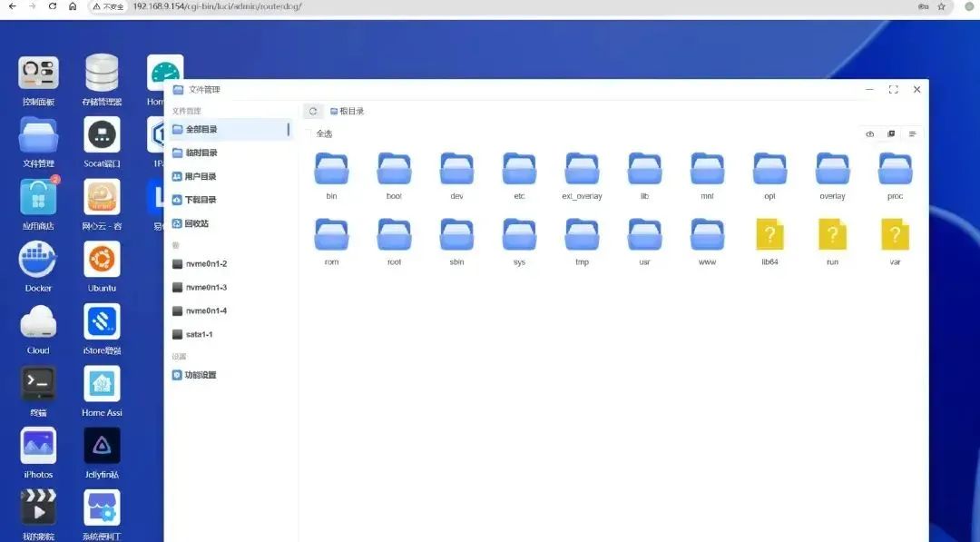980x542 pixels.
Task: Open the ext_overlay folder
Action: click(x=582, y=169)
